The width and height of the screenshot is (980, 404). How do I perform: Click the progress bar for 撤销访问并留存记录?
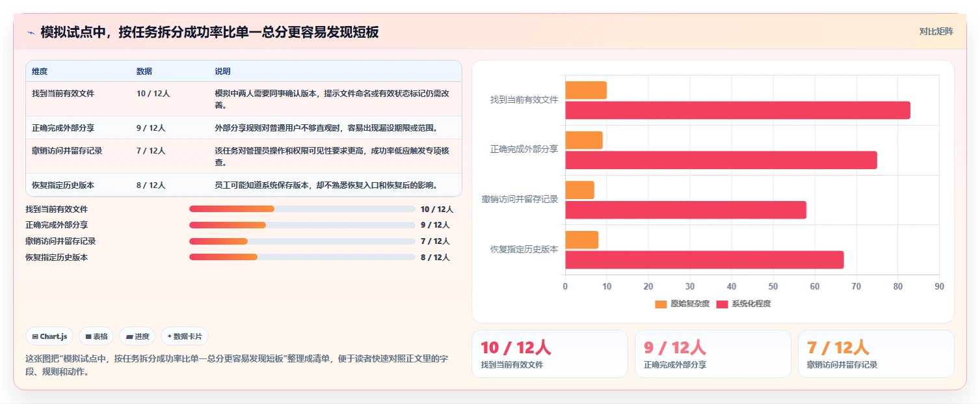point(302,241)
